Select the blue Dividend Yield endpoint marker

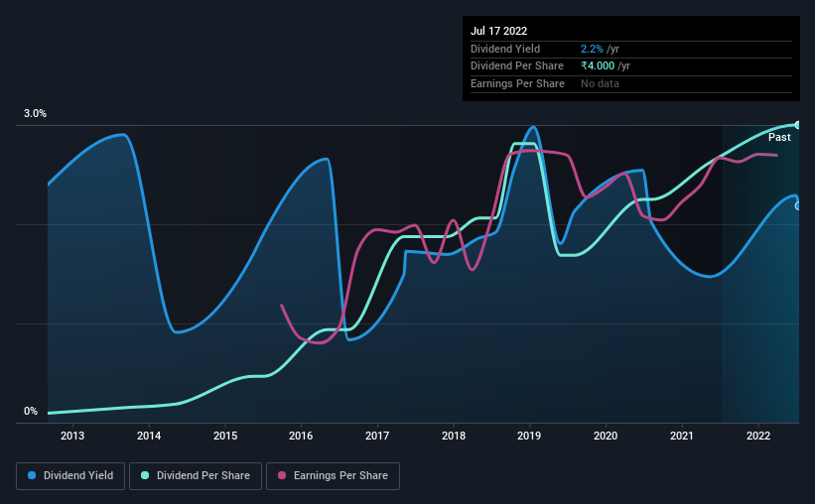(x=798, y=206)
